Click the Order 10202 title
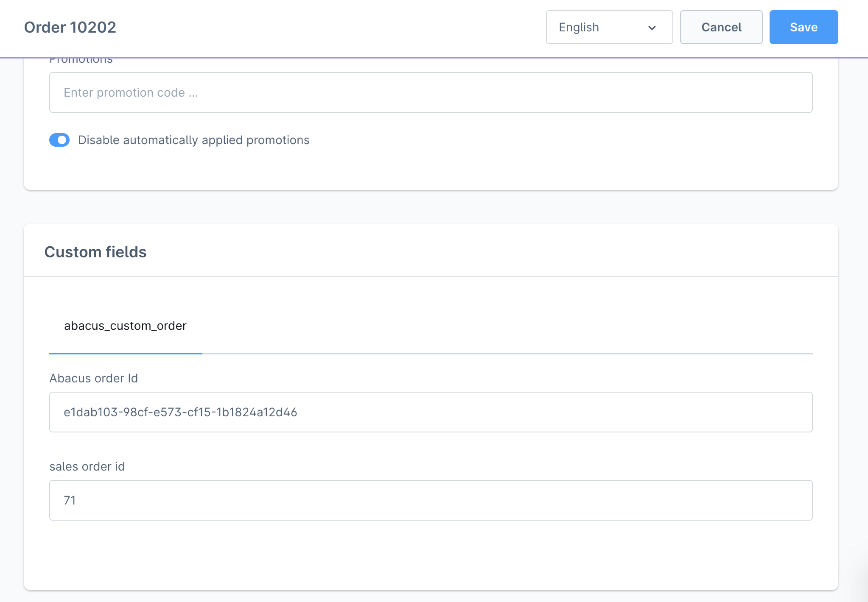Image resolution: width=868 pixels, height=602 pixels. click(x=70, y=27)
